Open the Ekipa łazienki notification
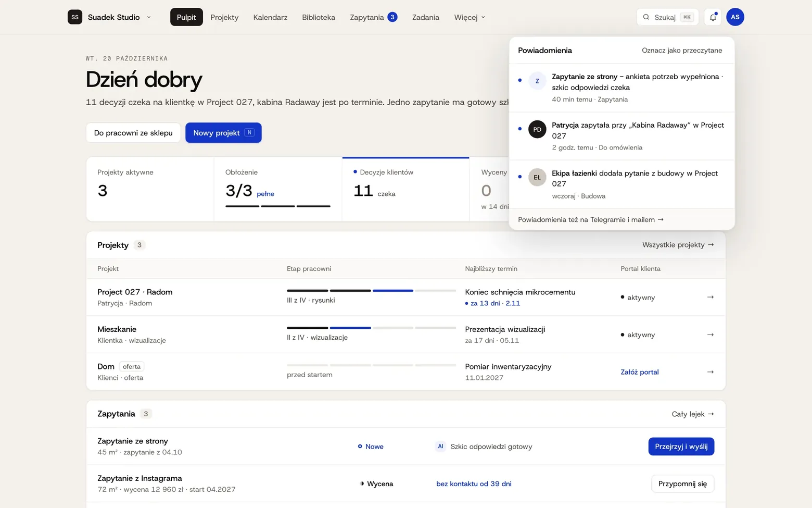 click(622, 184)
